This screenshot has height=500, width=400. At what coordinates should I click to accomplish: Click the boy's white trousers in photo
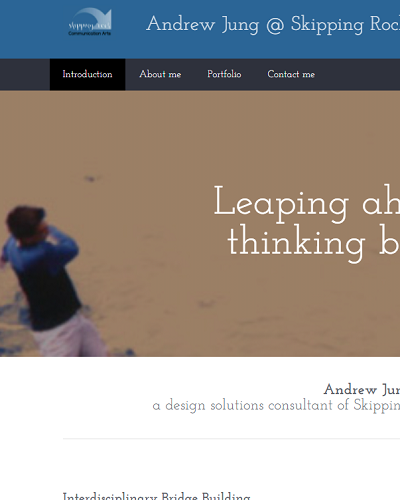(x=72, y=335)
